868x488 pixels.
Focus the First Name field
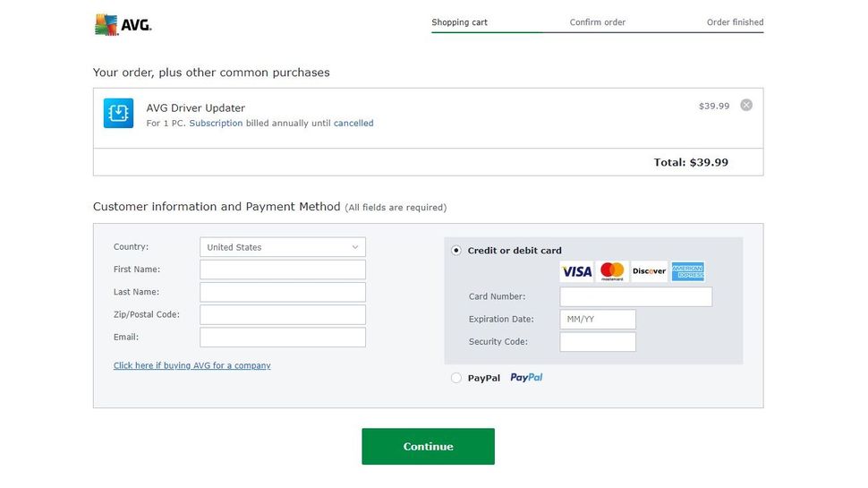(x=283, y=270)
